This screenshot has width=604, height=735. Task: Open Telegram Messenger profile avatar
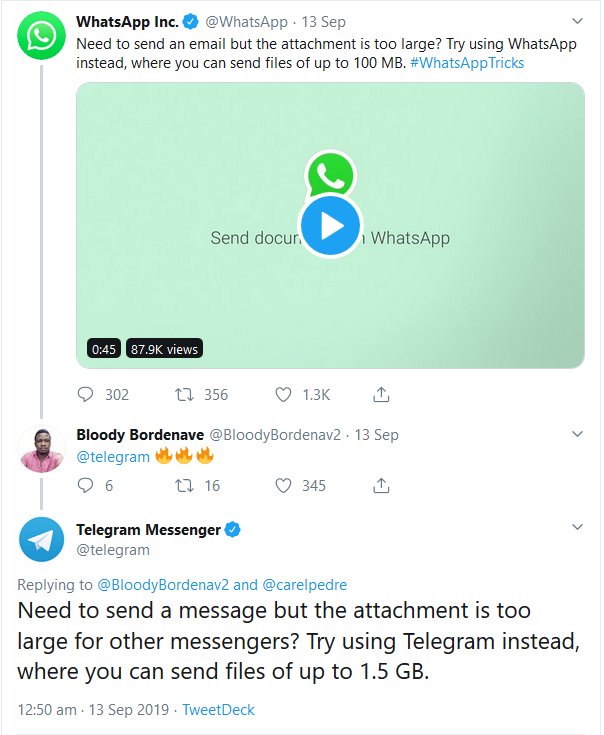click(x=41, y=540)
